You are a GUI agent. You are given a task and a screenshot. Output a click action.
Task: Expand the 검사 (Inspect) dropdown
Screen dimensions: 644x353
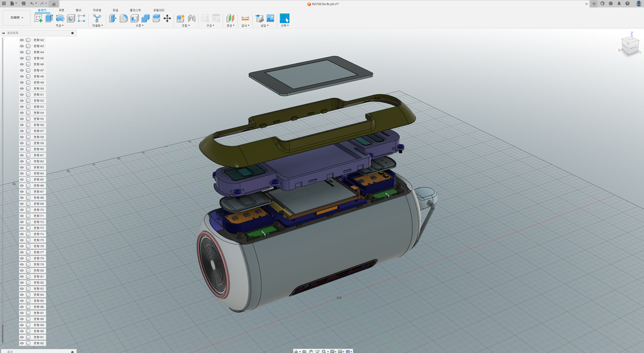point(246,25)
